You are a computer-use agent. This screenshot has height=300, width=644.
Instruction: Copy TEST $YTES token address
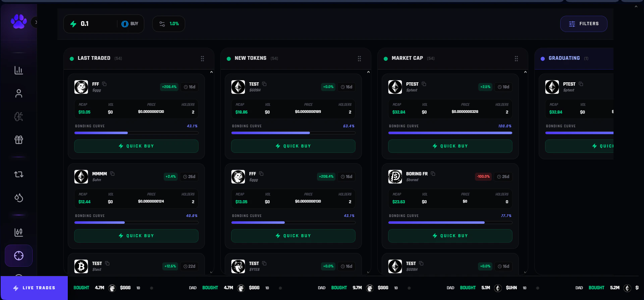click(264, 263)
